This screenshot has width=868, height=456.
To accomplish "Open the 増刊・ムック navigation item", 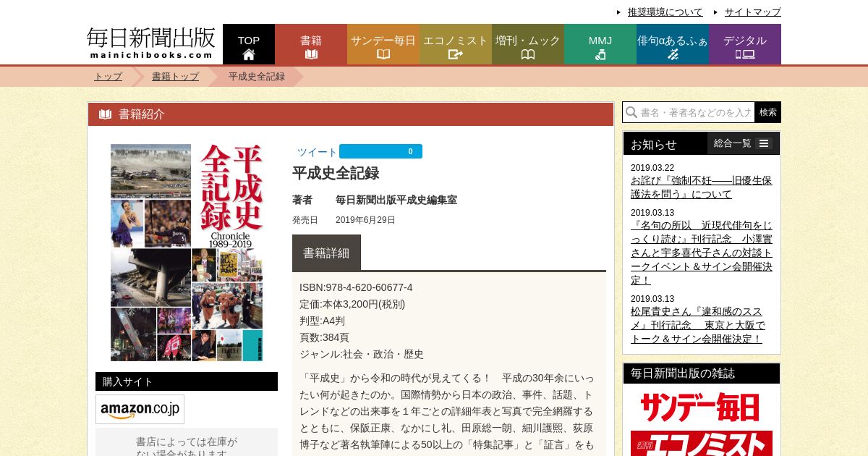I will (528, 44).
